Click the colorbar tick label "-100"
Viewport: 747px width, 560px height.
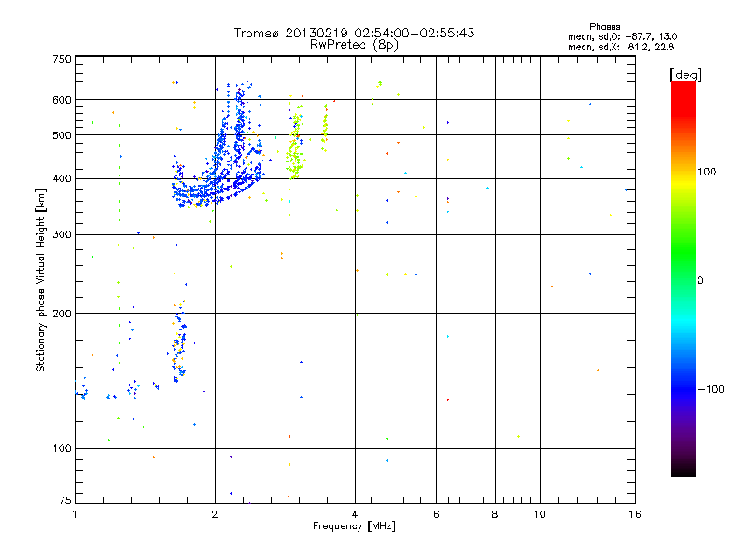(712, 389)
